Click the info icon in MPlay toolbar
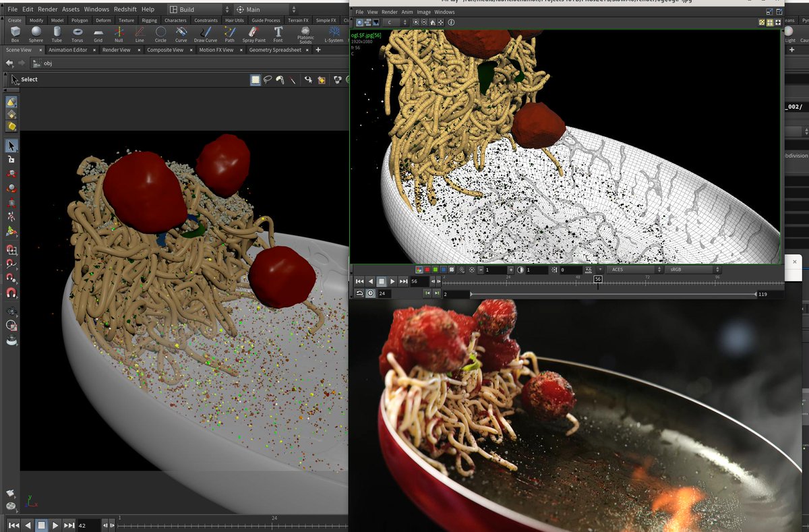The height and width of the screenshot is (532, 809). tap(451, 22)
